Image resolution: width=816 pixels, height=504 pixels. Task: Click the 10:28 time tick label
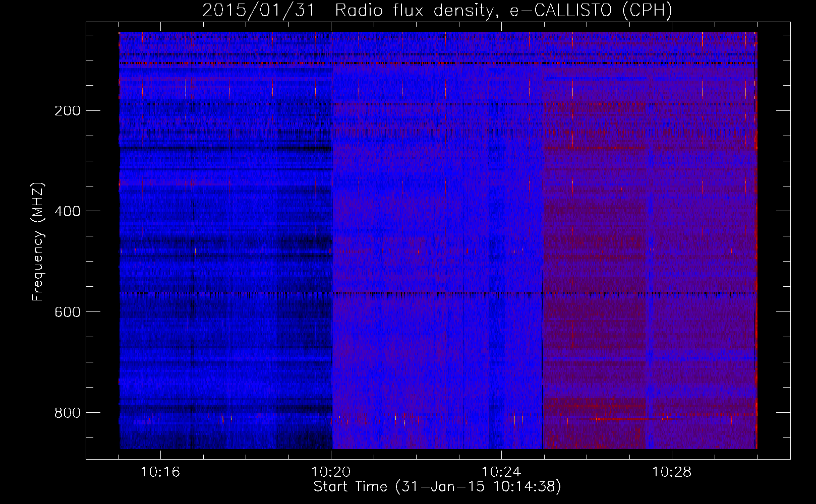(672, 472)
